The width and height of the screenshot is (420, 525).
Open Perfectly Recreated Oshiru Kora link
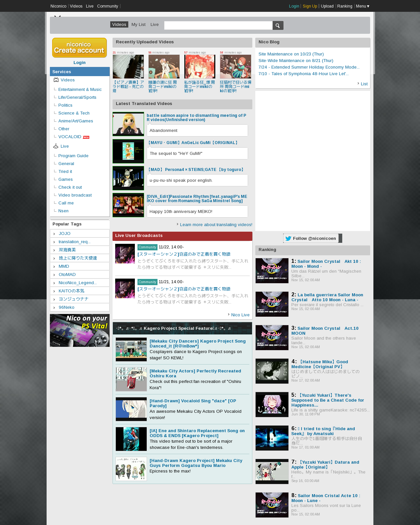(x=195, y=373)
